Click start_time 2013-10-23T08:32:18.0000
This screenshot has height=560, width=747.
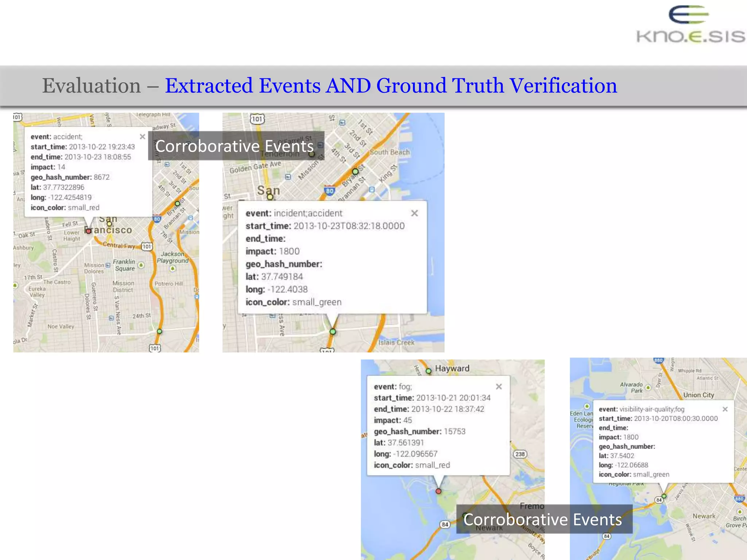coord(325,226)
